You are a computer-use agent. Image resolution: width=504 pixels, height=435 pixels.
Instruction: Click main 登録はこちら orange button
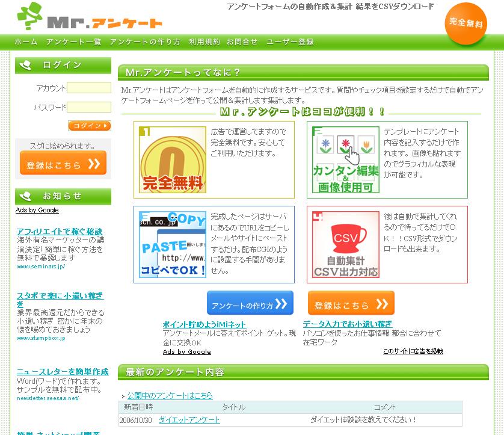click(351, 303)
